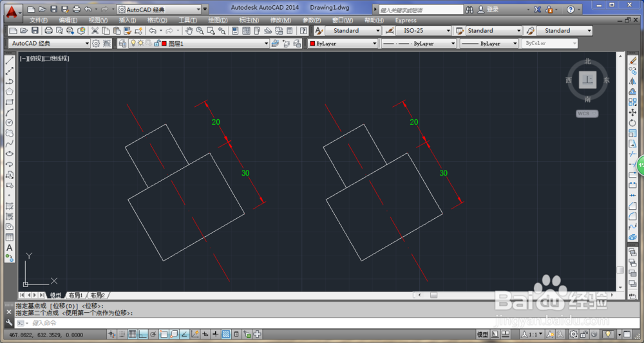Screen dimensions: 644x343
Task: Select the Rectangle draw tool
Action: point(10,102)
